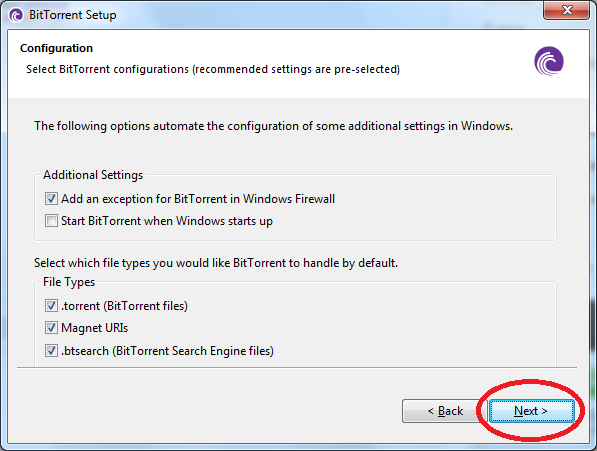Click the 'File Types' group label
Viewport: 597px width, 451px height.
pos(69,282)
